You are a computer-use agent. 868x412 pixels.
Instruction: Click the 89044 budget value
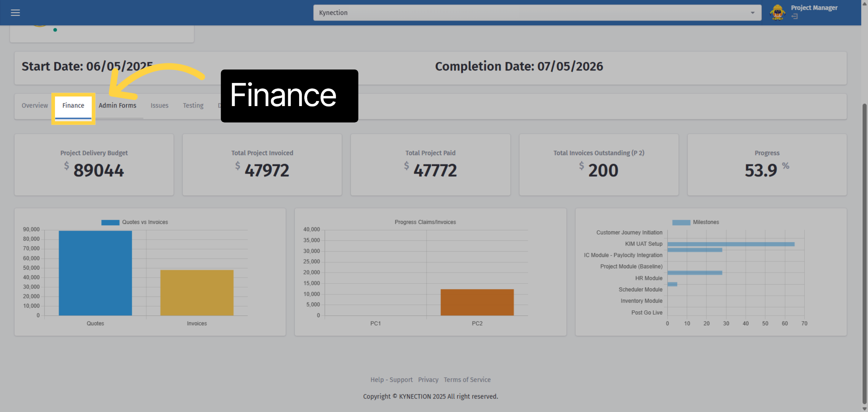(x=99, y=170)
